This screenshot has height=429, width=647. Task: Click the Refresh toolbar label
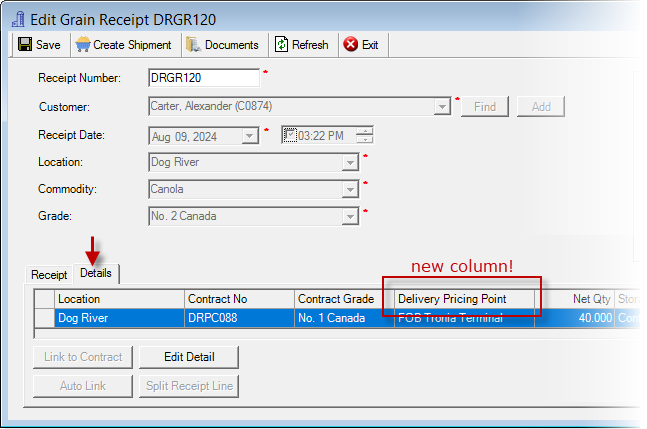(310, 45)
